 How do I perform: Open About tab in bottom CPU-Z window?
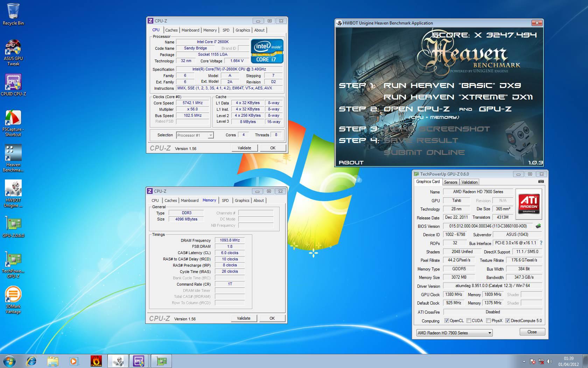coord(259,200)
